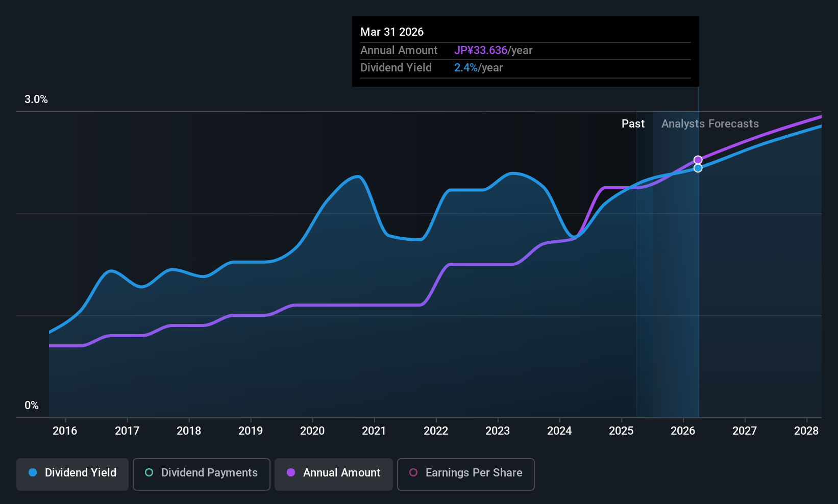Click the 3.0% y-axis label
Screen dimensions: 838x504
tap(36, 99)
